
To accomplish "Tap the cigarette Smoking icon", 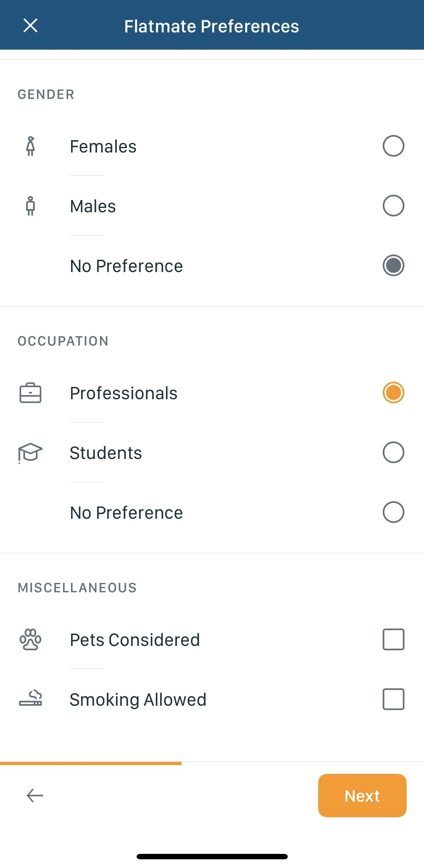I will point(30,699).
